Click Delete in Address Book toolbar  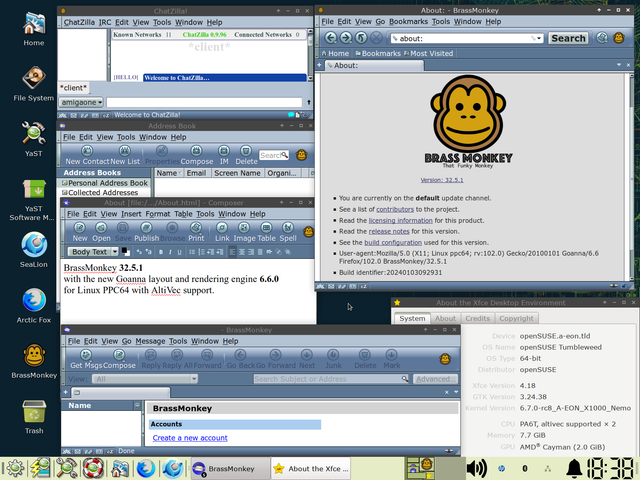246,156
